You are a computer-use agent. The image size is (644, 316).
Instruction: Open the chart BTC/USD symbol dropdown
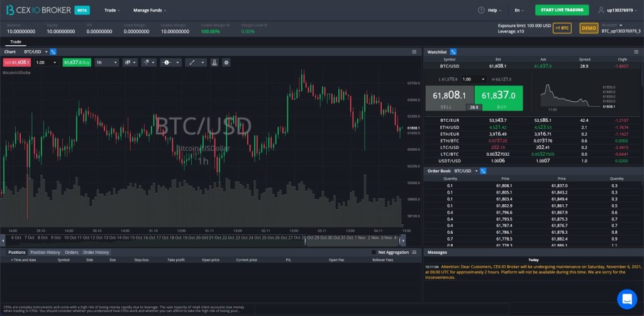[x=36, y=52]
